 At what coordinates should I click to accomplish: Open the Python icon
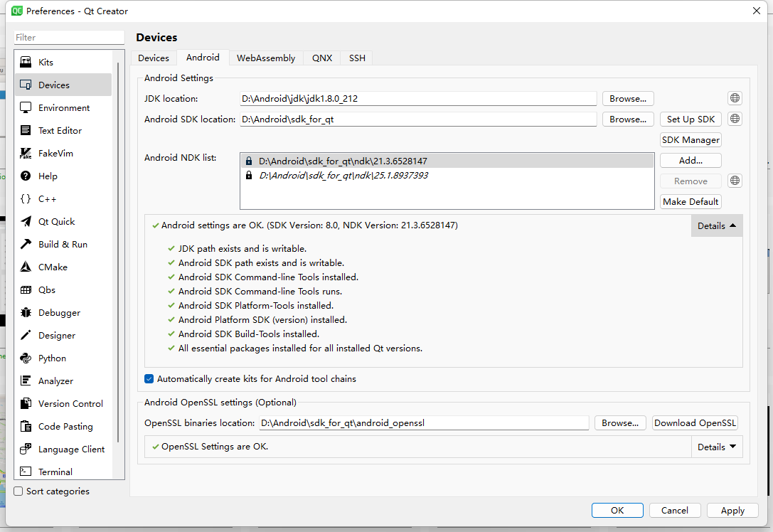[x=26, y=358]
